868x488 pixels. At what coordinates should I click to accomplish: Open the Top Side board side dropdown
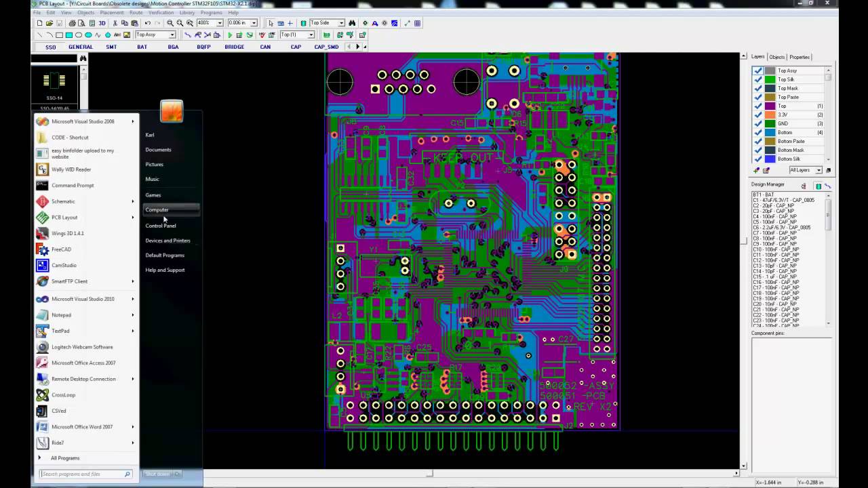[x=341, y=23]
